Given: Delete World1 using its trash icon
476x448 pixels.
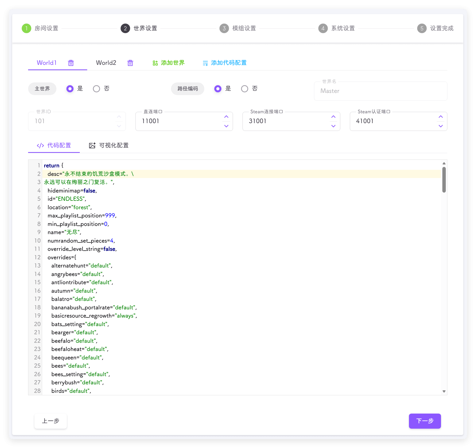Looking at the screenshot, I should (x=71, y=63).
